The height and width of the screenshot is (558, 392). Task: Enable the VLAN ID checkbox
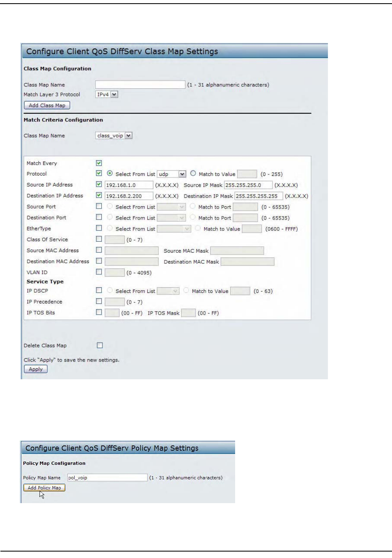click(99, 272)
